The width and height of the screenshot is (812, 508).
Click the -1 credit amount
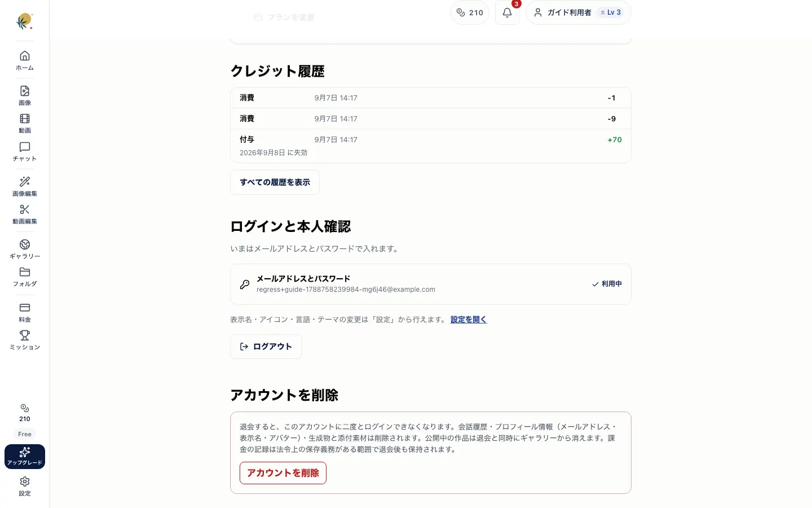click(x=612, y=98)
